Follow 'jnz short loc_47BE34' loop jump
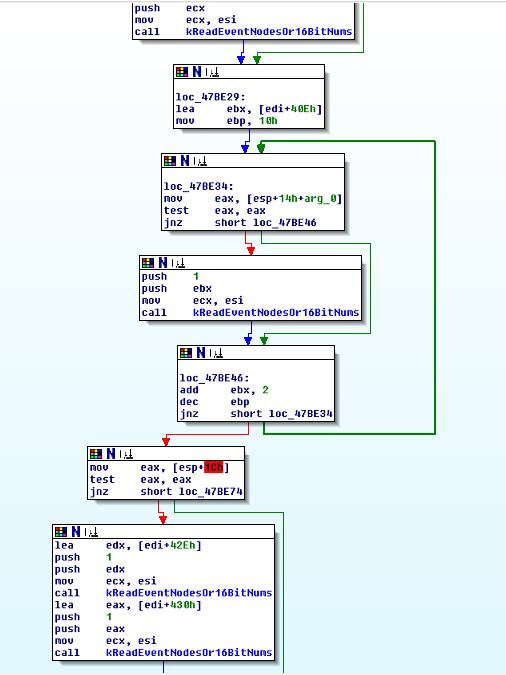 coord(301,414)
